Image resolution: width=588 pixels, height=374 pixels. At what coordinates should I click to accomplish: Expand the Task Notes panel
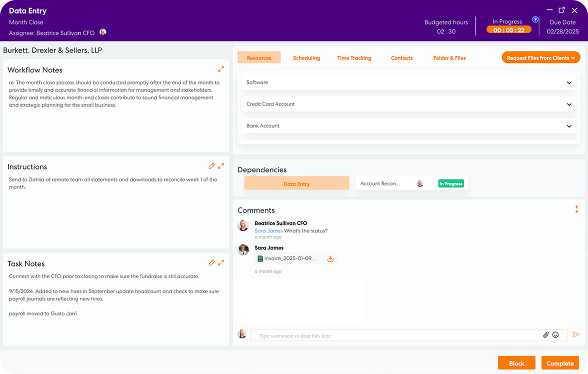(221, 263)
